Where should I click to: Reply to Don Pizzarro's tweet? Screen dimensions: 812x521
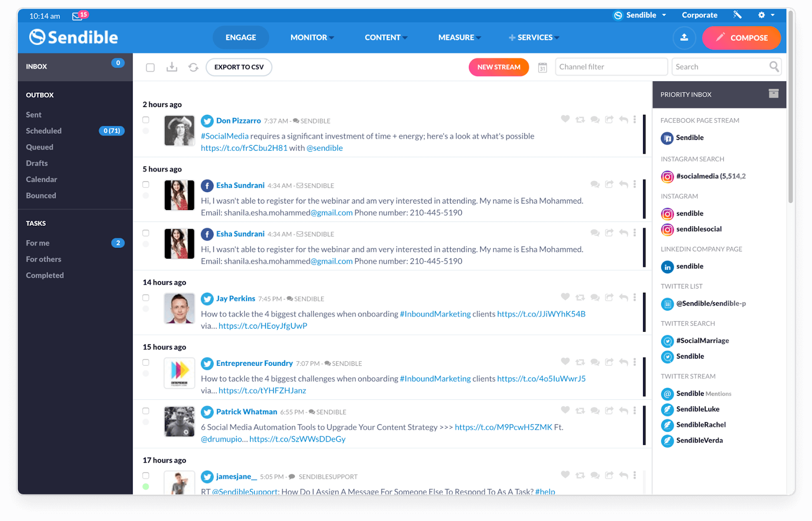click(x=624, y=120)
